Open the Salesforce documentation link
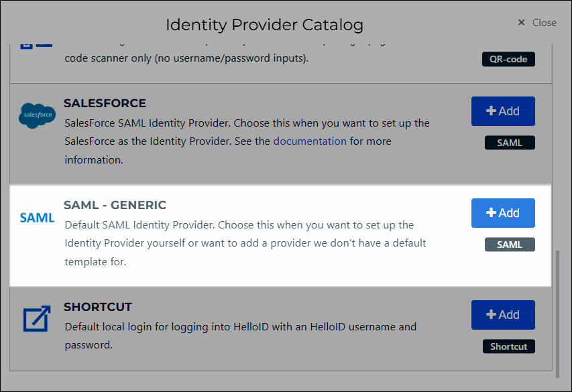The height and width of the screenshot is (392, 572). click(310, 141)
